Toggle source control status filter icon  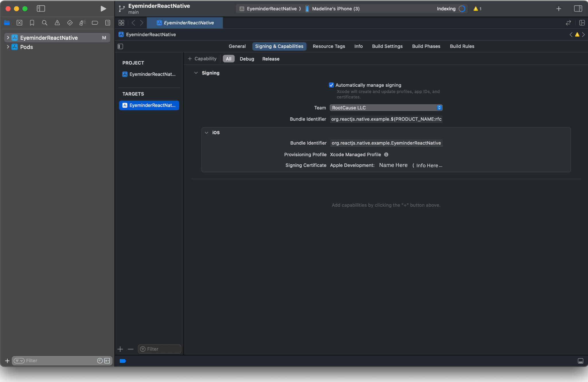tap(107, 361)
